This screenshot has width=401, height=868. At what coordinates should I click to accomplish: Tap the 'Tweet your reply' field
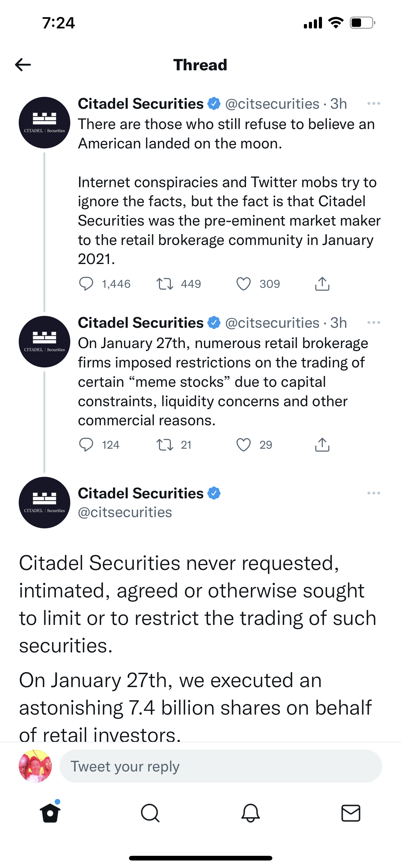pyautogui.click(x=220, y=766)
